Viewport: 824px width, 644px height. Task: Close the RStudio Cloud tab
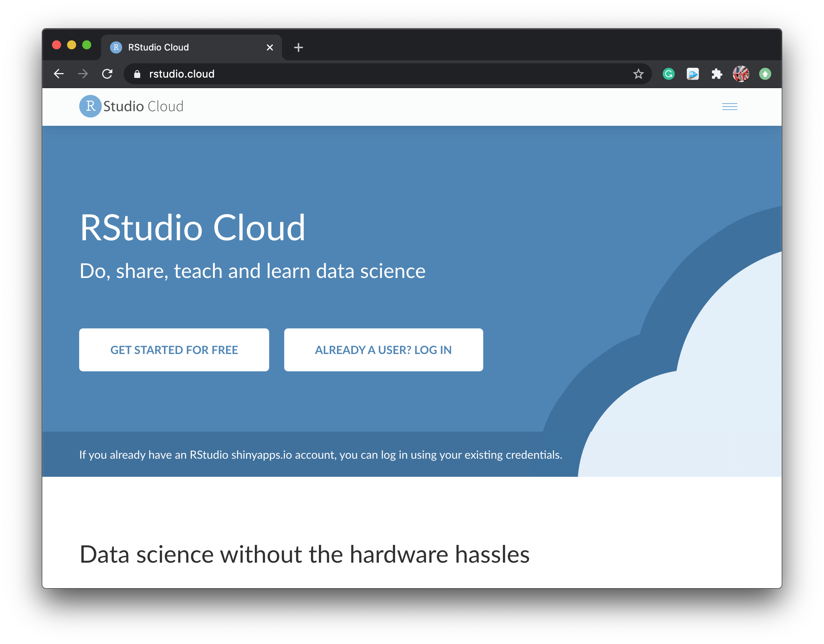tap(270, 47)
